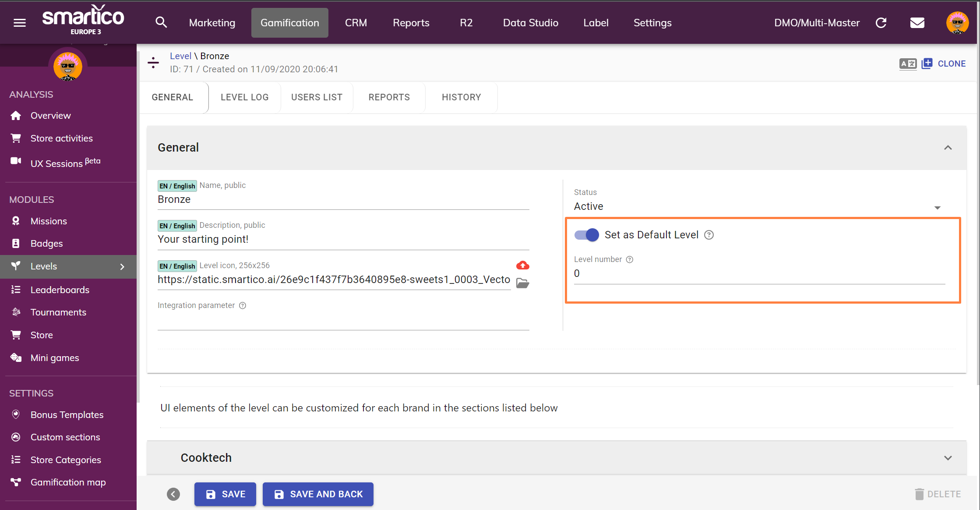
Task: Open the mail envelope icon
Action: [x=917, y=23]
